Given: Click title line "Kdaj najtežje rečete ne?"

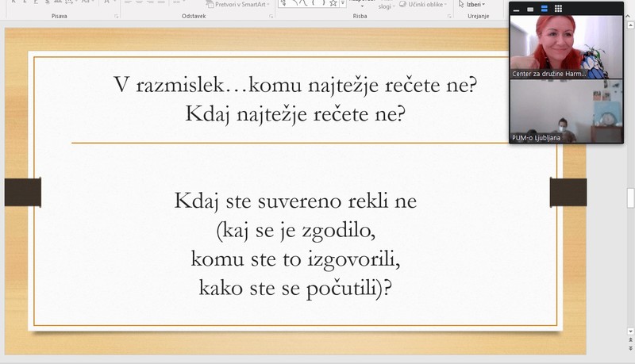Looking at the screenshot, I should pyautogui.click(x=295, y=114).
